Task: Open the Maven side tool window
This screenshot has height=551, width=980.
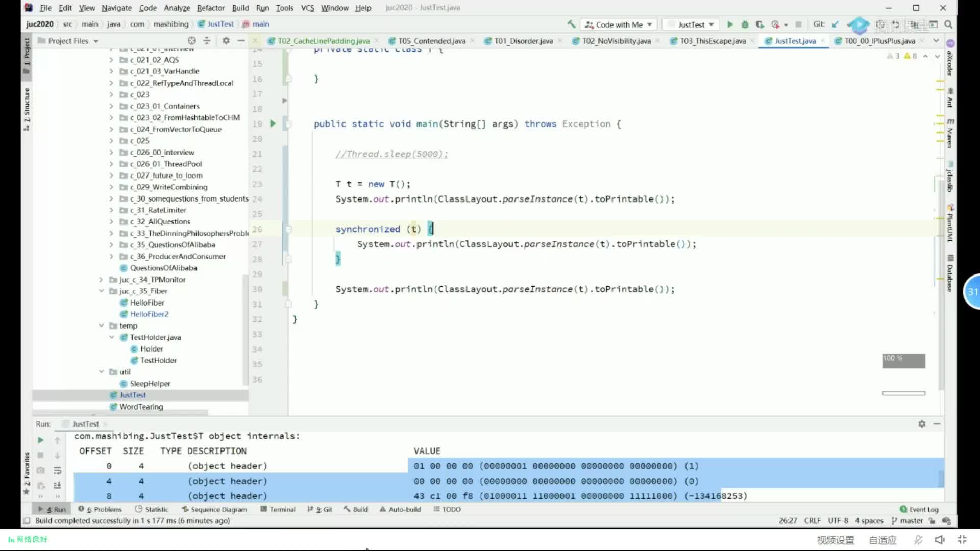Action: click(950, 134)
